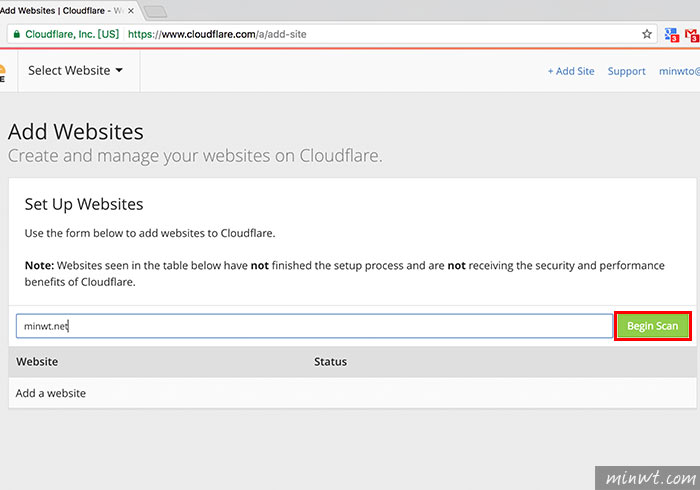
Task: Click the Google Translate extension icon
Action: tap(671, 34)
